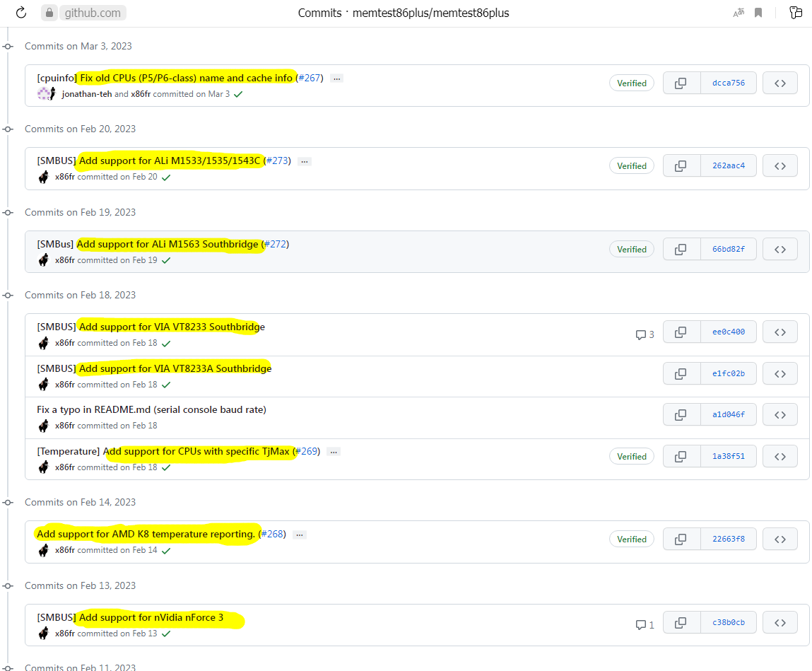Screen dimensions: 812x671
Task: Copy full SHA for commit e1fc02b
Action: coord(681,373)
